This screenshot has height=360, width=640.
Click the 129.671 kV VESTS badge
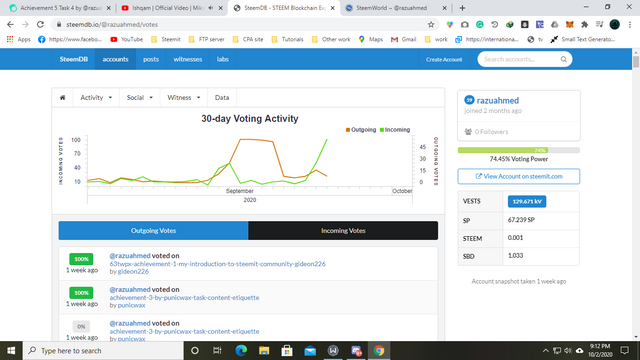click(527, 201)
